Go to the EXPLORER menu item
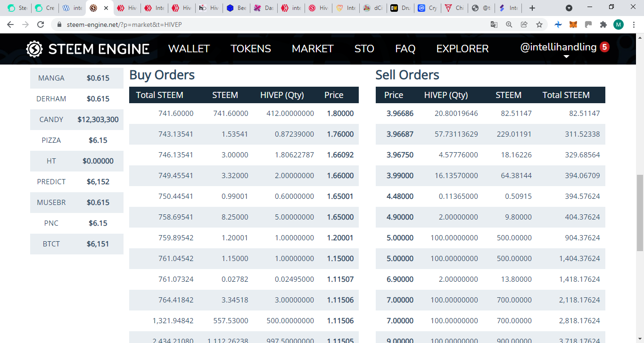This screenshot has height=343, width=644. pyautogui.click(x=462, y=49)
